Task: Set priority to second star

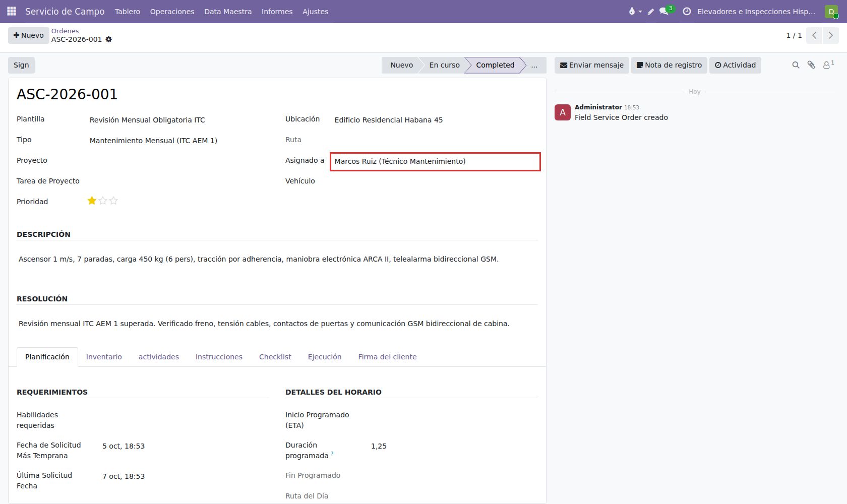Action: (103, 201)
